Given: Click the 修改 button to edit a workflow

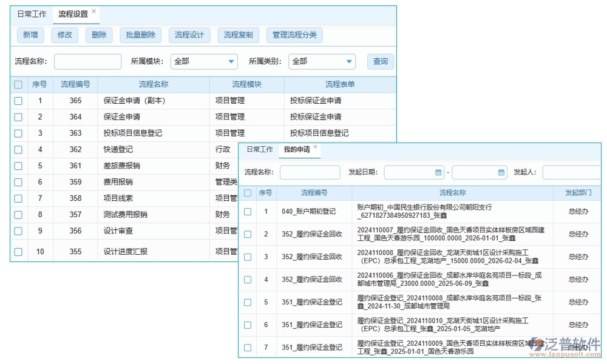Looking at the screenshot, I should coord(64,35).
